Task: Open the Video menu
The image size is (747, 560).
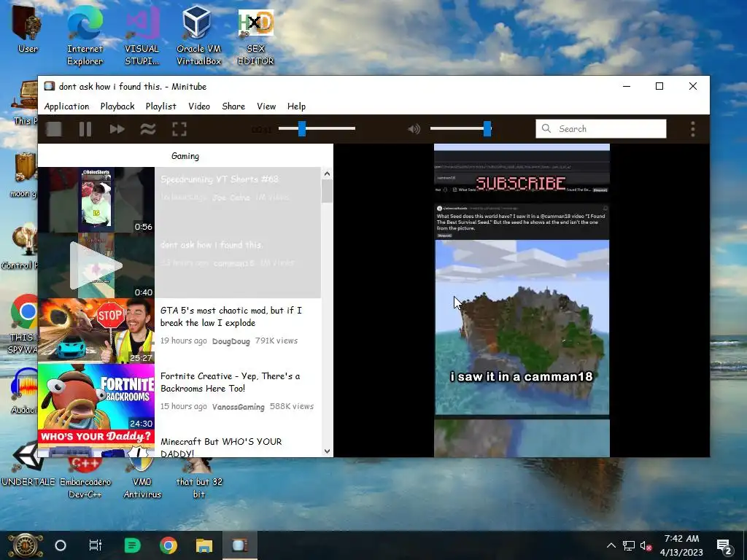Action: [198, 106]
